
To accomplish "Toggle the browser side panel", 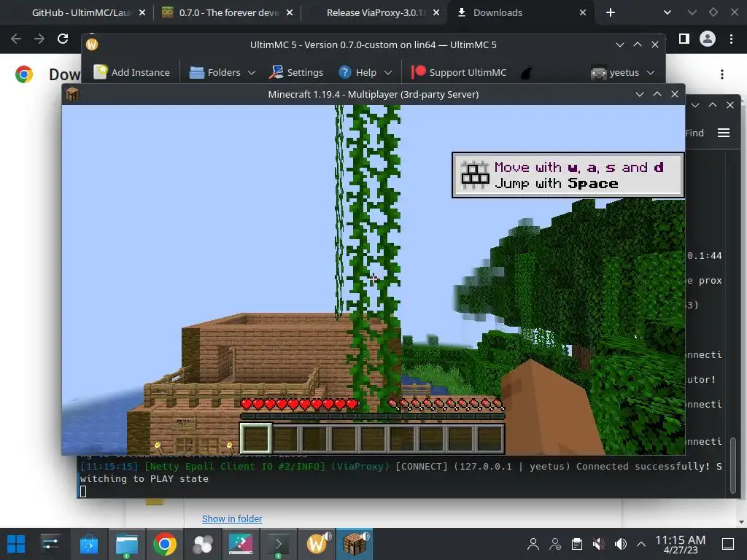I will (684, 39).
